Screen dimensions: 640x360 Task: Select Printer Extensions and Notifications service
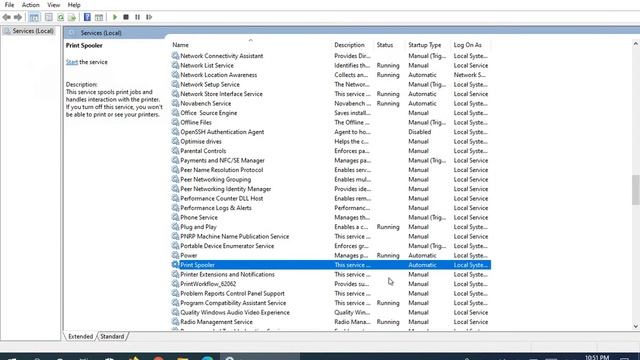tap(331, 274)
